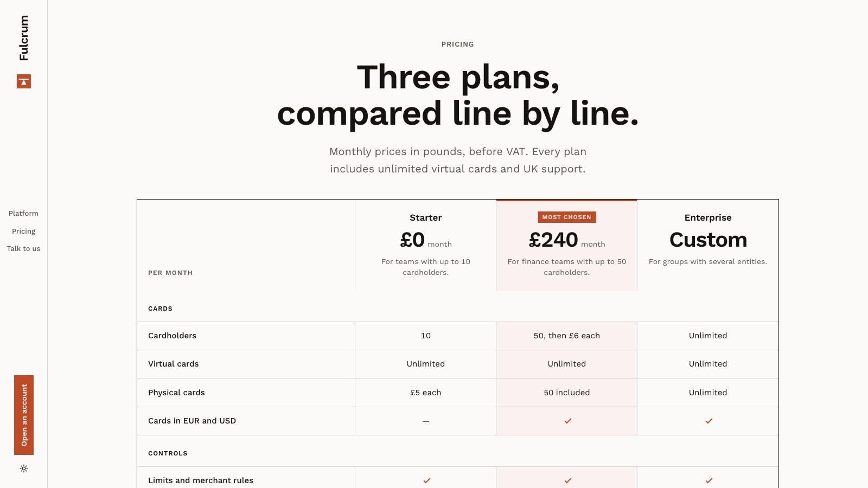Click the Physical cards row label
The height and width of the screenshot is (488, 868).
pos(176,393)
